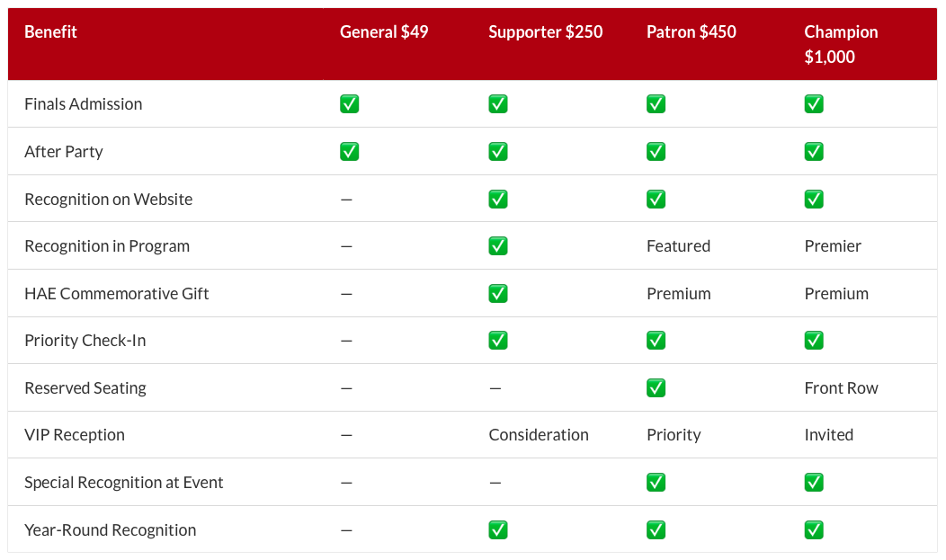The image size is (946, 560).
Task: Click HAE Commemorative Gift checkmark under Supporter
Action: click(x=498, y=294)
